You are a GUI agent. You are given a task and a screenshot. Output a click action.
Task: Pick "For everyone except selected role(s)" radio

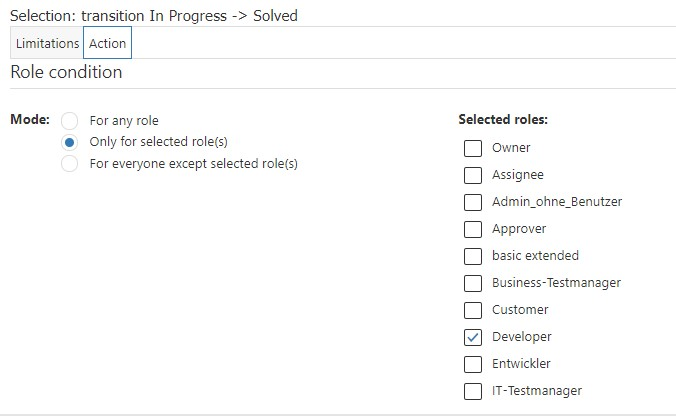(x=70, y=164)
